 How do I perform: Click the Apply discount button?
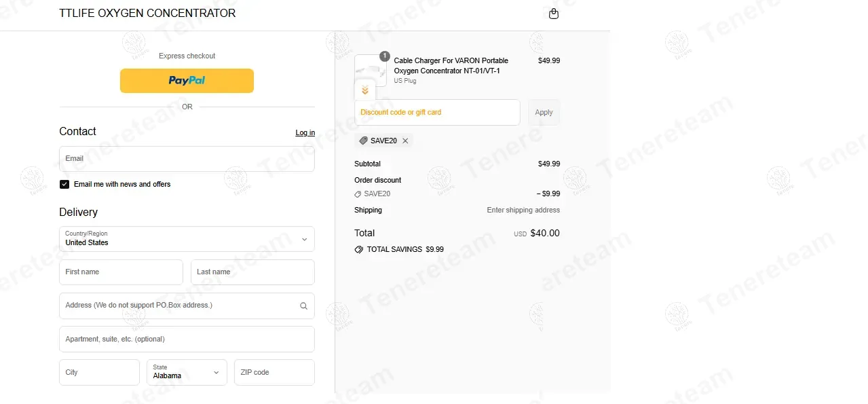point(544,113)
